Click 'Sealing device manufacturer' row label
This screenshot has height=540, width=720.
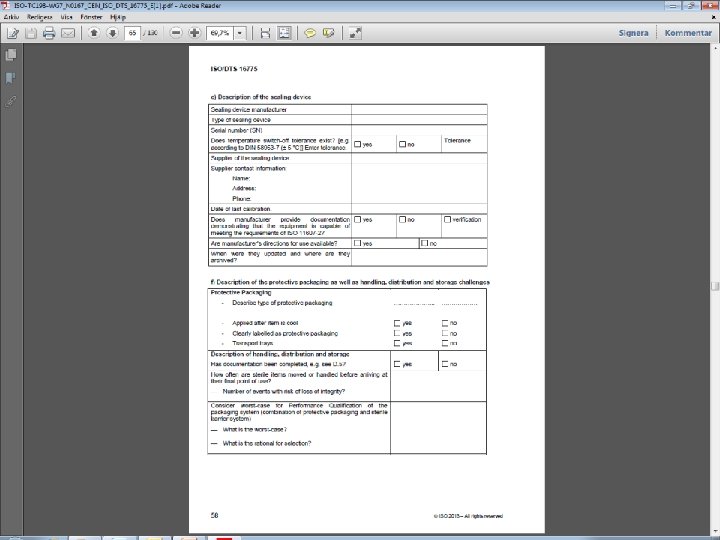coord(248,110)
